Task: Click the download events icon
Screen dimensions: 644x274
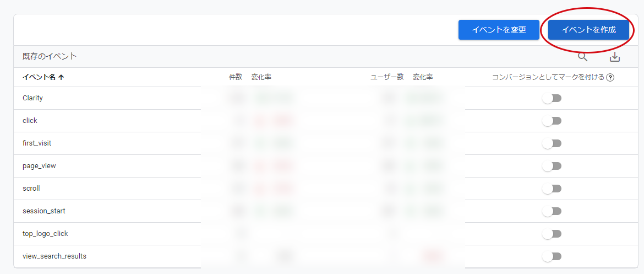Action: coord(615,57)
